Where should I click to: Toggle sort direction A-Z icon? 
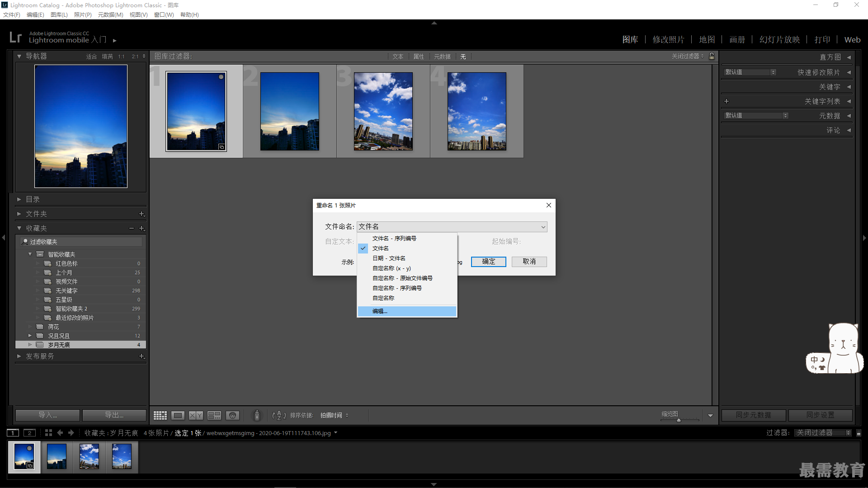(x=279, y=415)
